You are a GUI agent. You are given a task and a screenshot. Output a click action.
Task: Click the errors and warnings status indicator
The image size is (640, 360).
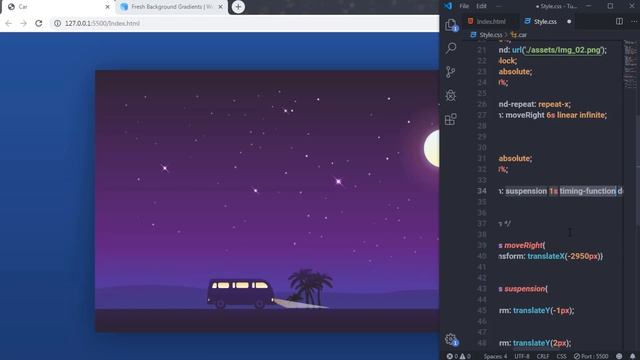coord(459,356)
